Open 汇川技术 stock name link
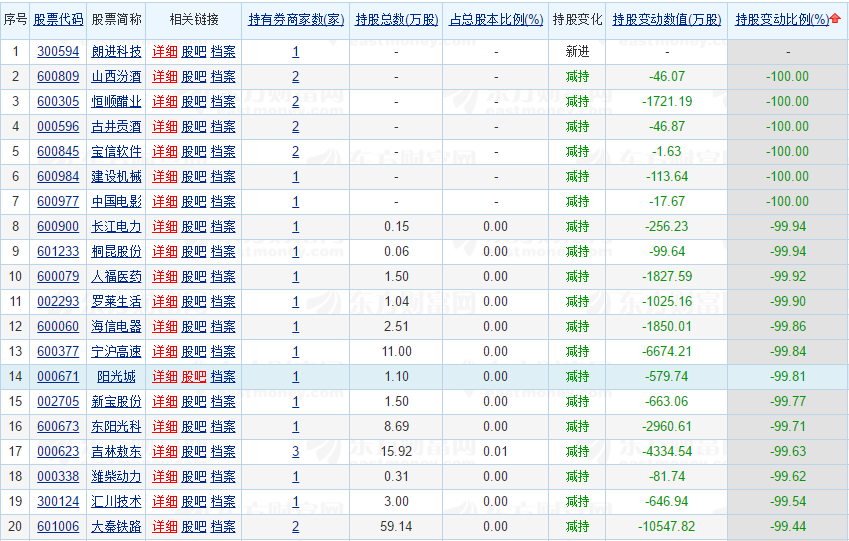This screenshot has width=849, height=541. coord(116,501)
